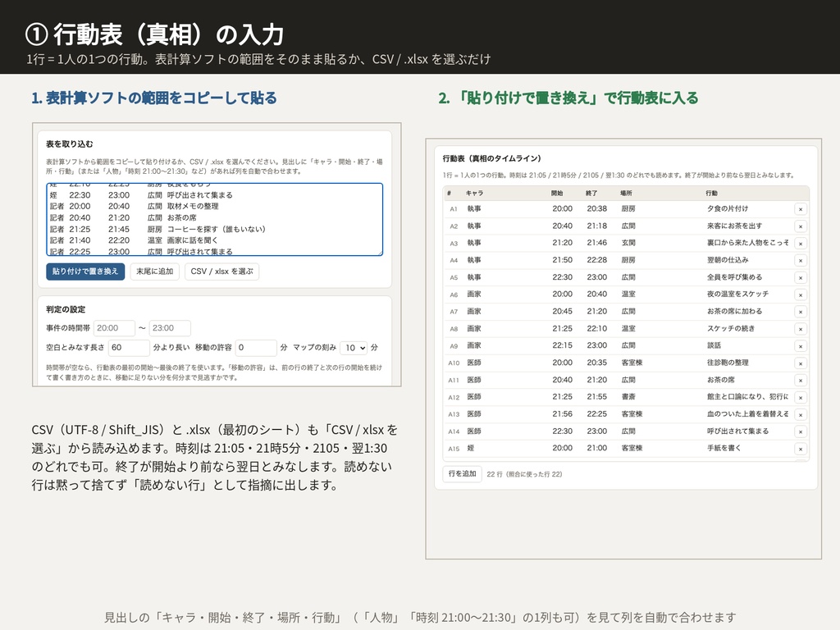Open the マップの刻み dropdown showing 10
The width and height of the screenshot is (840, 630).
tap(354, 348)
